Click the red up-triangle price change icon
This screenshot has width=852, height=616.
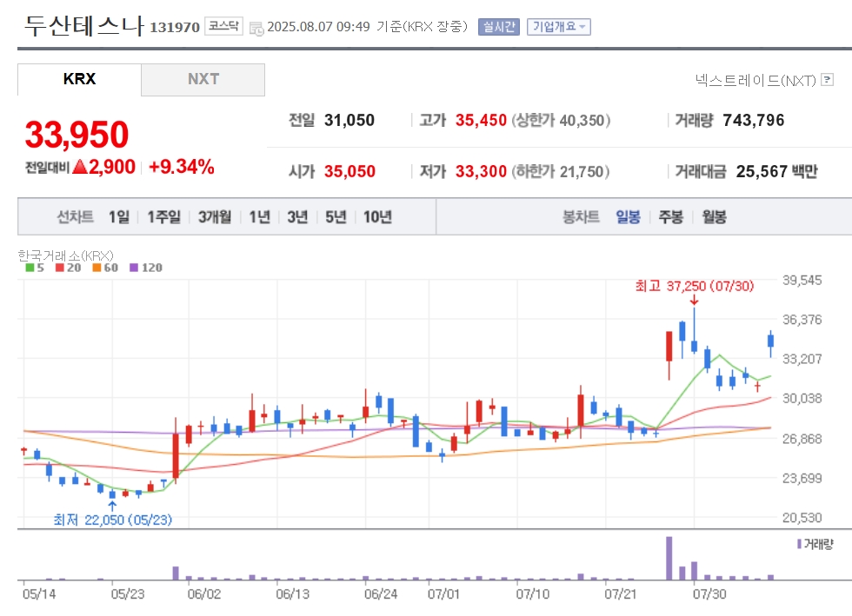(80, 166)
